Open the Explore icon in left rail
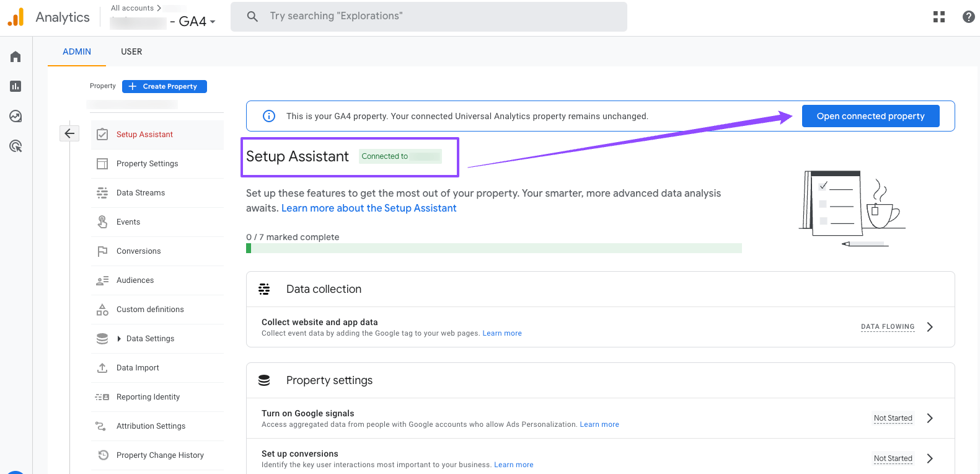 click(x=15, y=116)
